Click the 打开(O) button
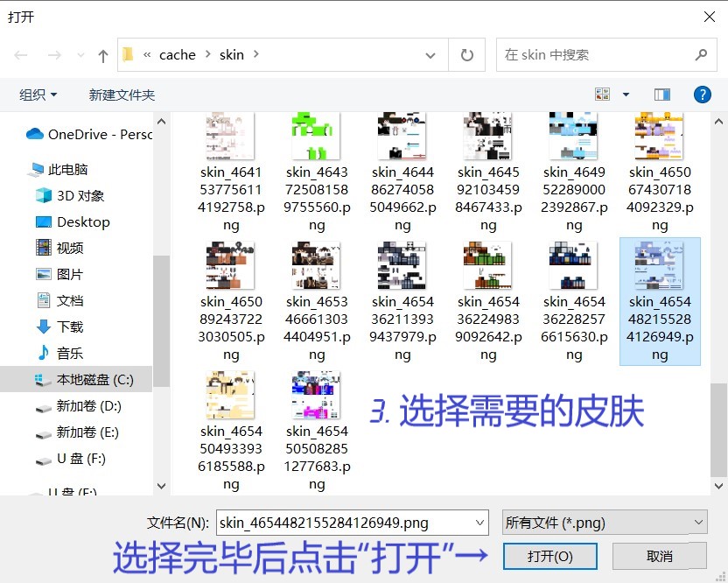 (x=550, y=556)
